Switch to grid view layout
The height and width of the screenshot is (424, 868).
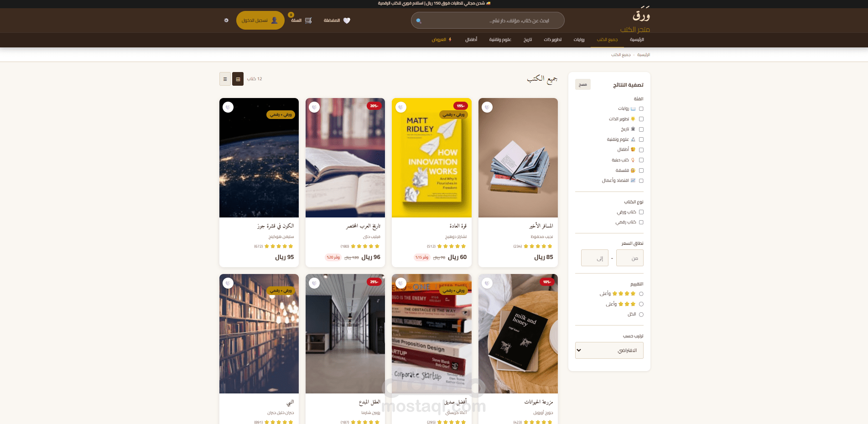(x=238, y=79)
